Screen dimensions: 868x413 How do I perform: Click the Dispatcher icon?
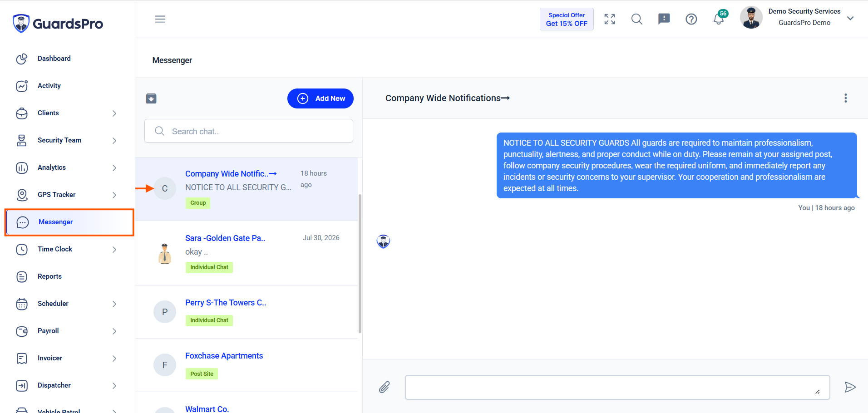22,385
